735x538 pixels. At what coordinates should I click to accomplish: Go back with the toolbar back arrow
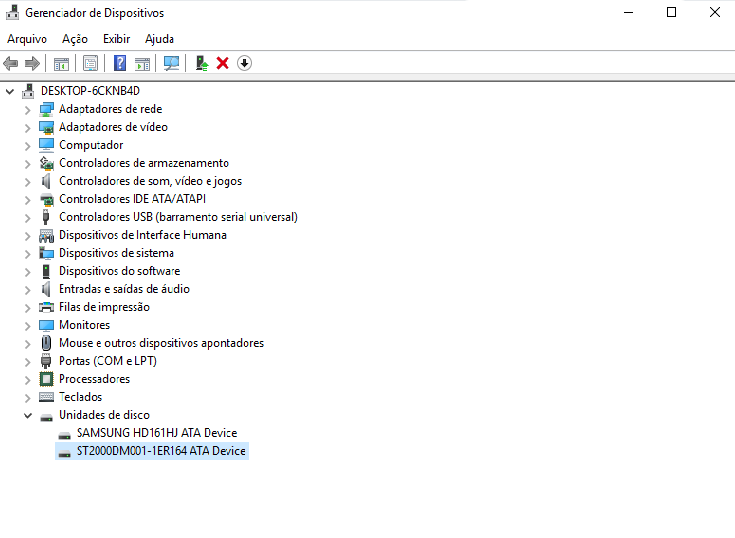coord(10,63)
